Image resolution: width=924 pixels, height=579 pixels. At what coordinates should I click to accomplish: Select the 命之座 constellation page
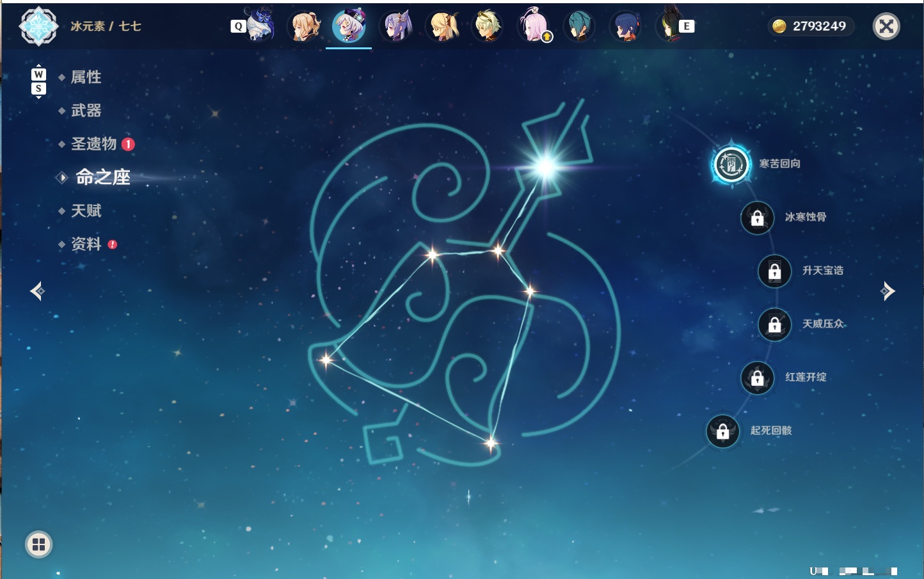pyautogui.click(x=102, y=177)
